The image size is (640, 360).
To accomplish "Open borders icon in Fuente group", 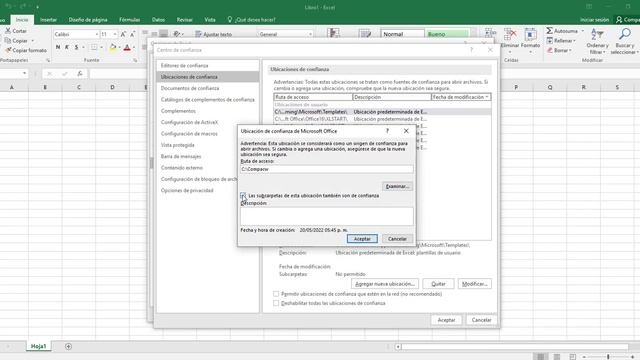I will tap(94, 48).
